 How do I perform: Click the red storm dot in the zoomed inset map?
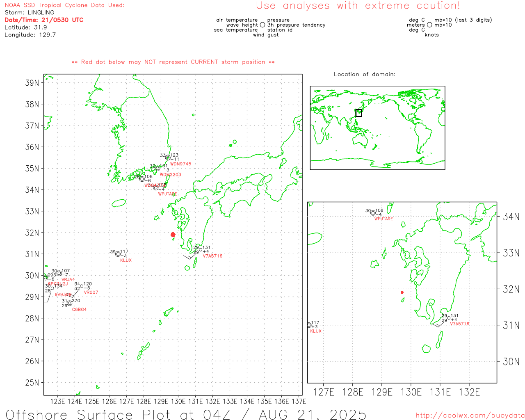(402, 292)
